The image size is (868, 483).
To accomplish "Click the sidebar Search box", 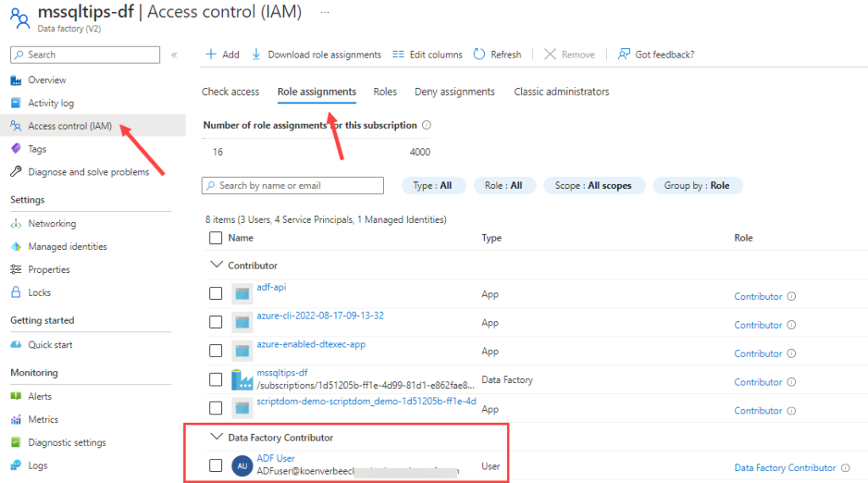I will click(86, 54).
